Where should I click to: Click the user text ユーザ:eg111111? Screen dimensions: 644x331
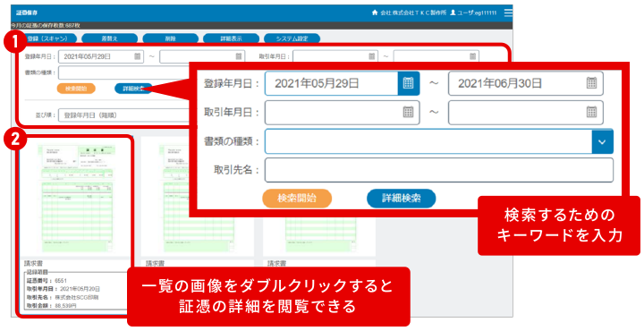(478, 13)
